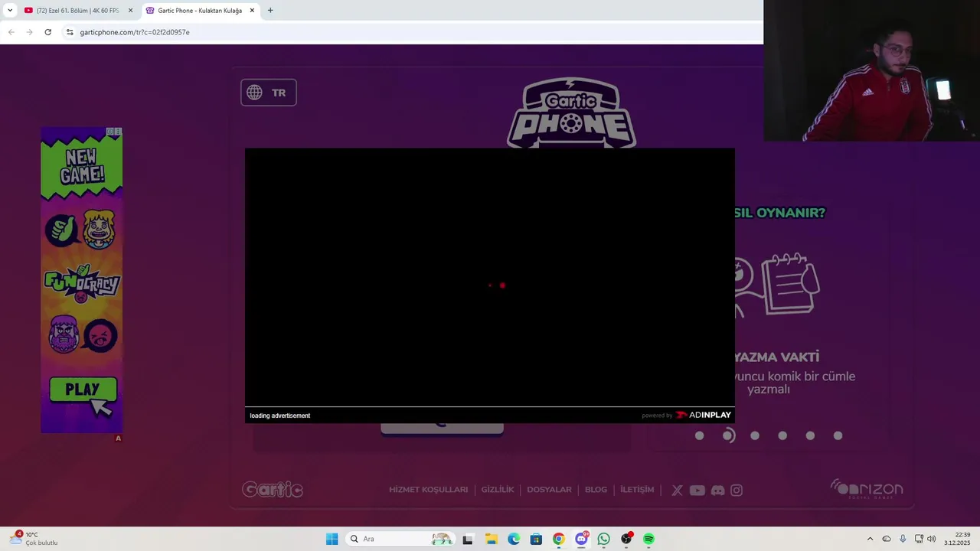This screenshot has height=551, width=980.
Task: Click the 'loading advertisement' text
Action: pyautogui.click(x=279, y=416)
